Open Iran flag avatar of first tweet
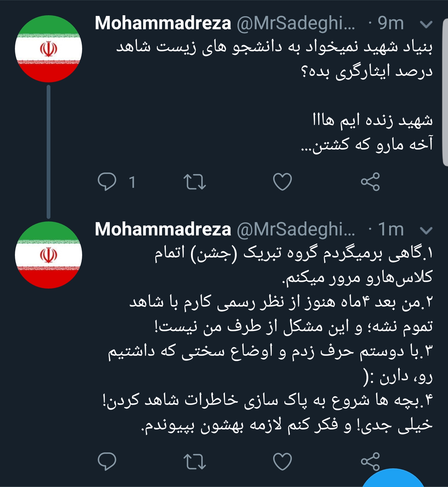The image size is (448, 487). point(49,49)
